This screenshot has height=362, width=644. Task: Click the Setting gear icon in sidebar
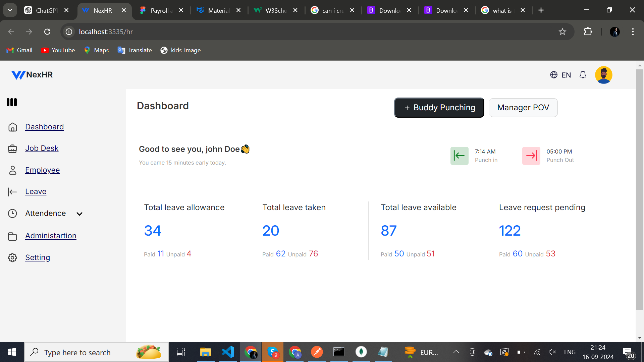click(x=12, y=257)
